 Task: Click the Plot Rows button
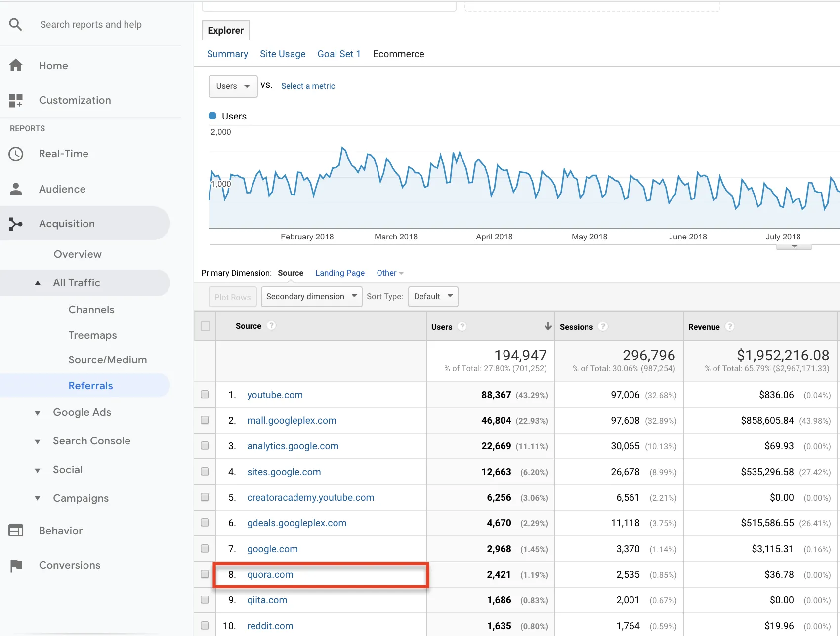point(233,297)
